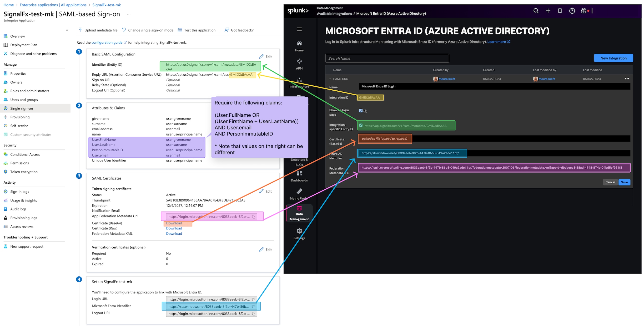
Task: Open Data Management in Splunk sidebar
Action: click(299, 213)
